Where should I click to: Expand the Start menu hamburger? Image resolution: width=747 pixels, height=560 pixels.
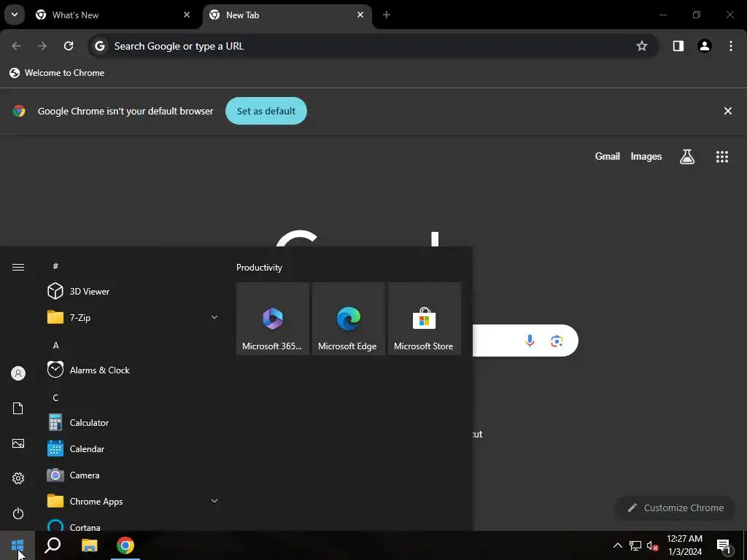18,267
